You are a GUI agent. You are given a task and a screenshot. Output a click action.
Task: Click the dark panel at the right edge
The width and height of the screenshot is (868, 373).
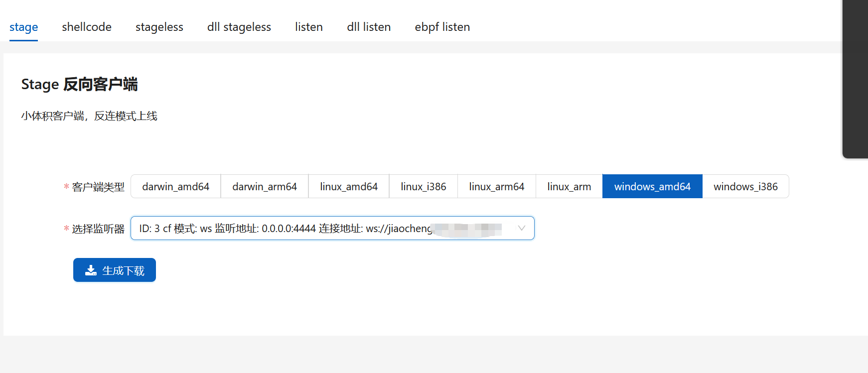pyautogui.click(x=855, y=80)
